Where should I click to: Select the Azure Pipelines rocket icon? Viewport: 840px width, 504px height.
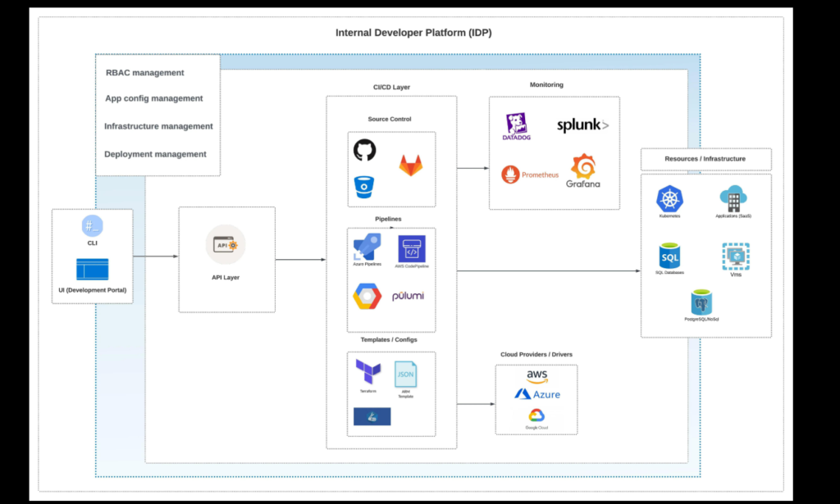(x=367, y=247)
